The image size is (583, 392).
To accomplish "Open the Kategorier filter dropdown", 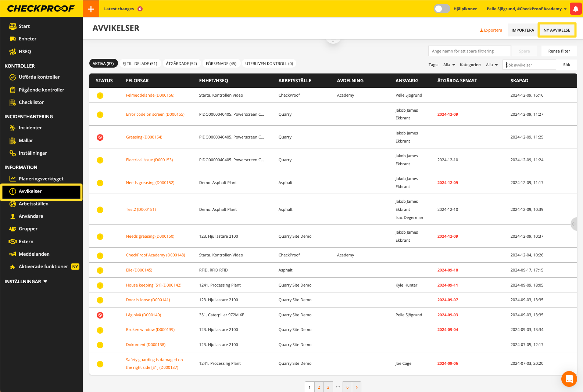I will pos(491,65).
